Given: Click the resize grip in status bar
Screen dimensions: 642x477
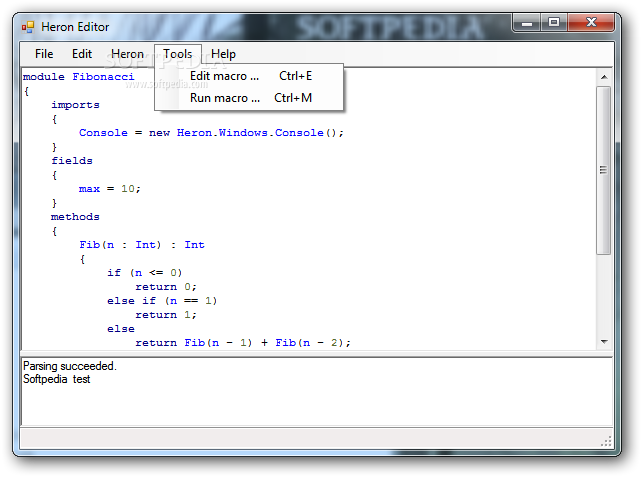Looking at the screenshot, I should click(x=606, y=441).
